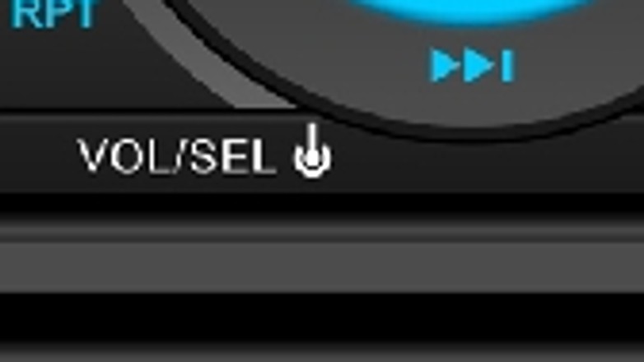Screen dimensions: 644x362
Task: Click the second triangle of the skip icon
Action: pos(480,66)
